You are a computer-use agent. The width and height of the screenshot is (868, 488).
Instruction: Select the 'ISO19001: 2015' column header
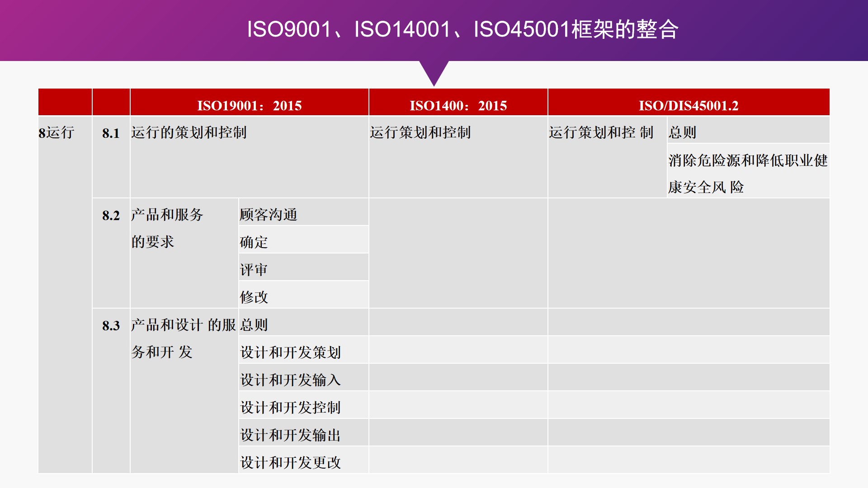point(250,103)
